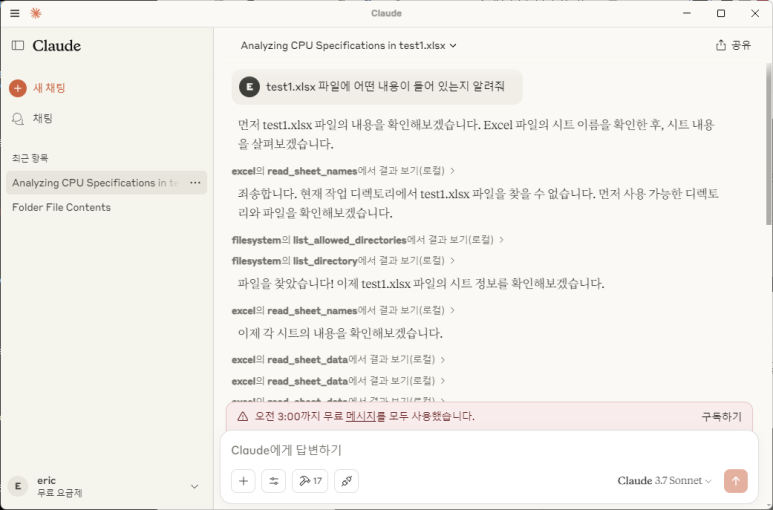Click the 무료 요금제 plan label

point(60,493)
